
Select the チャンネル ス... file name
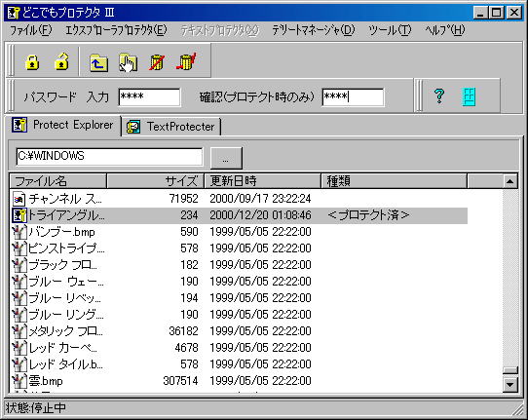point(65,199)
